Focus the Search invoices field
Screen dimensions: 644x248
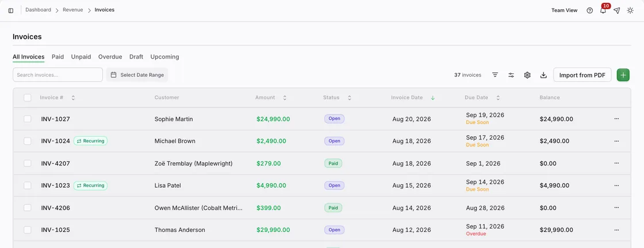tap(57, 75)
